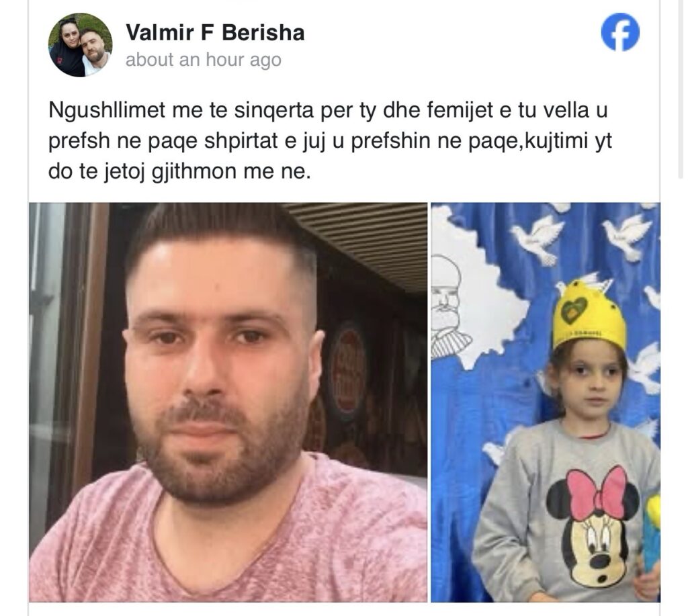688x616 pixels.
Task: Click the Minnie Mouse print on gray sweatshirt
Action: coord(593,527)
